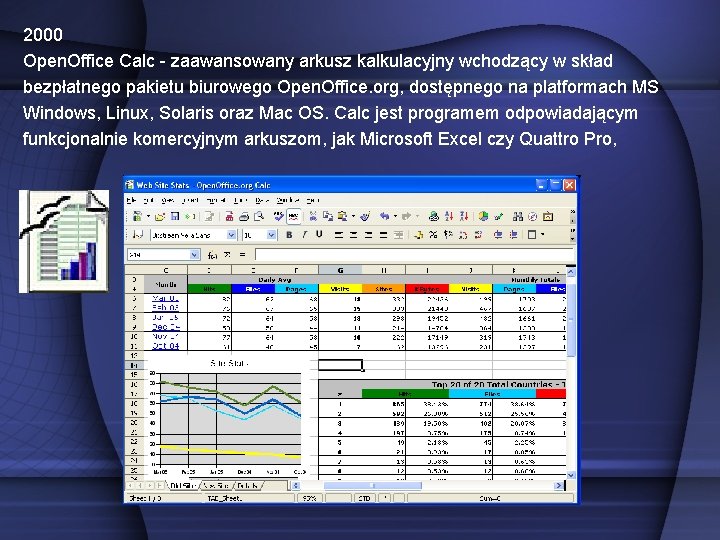This screenshot has height=540, width=720.
Task: Click the Insert Chart pie icon
Action: pyautogui.click(x=483, y=216)
